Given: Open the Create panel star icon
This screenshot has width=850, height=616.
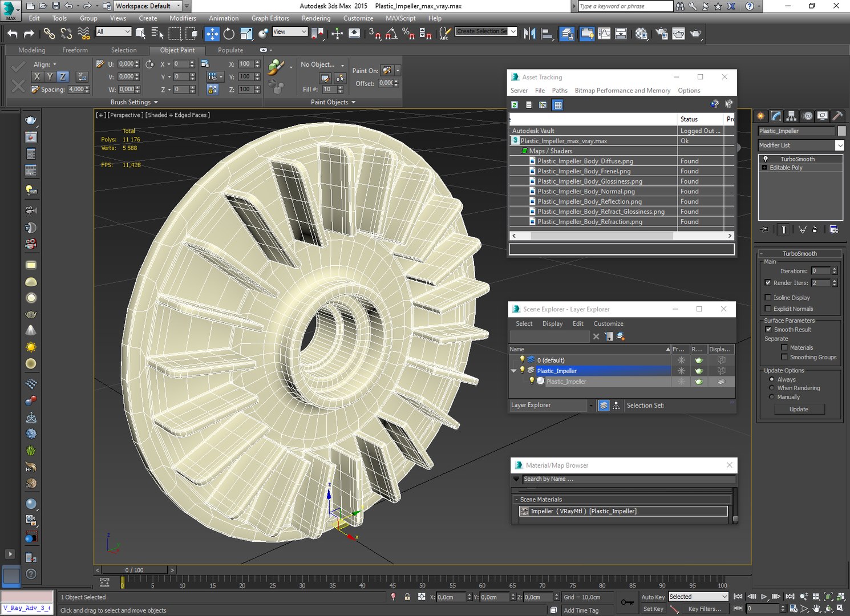Looking at the screenshot, I should (761, 116).
